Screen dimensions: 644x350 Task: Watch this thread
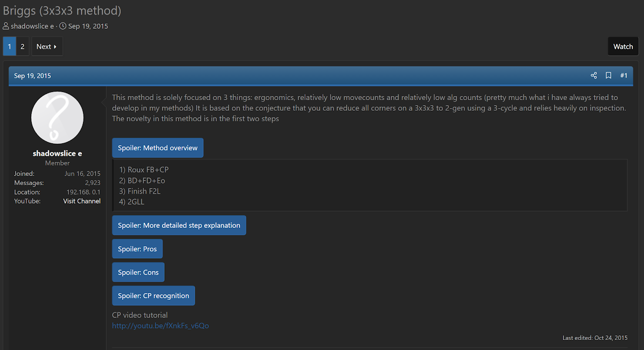point(623,46)
